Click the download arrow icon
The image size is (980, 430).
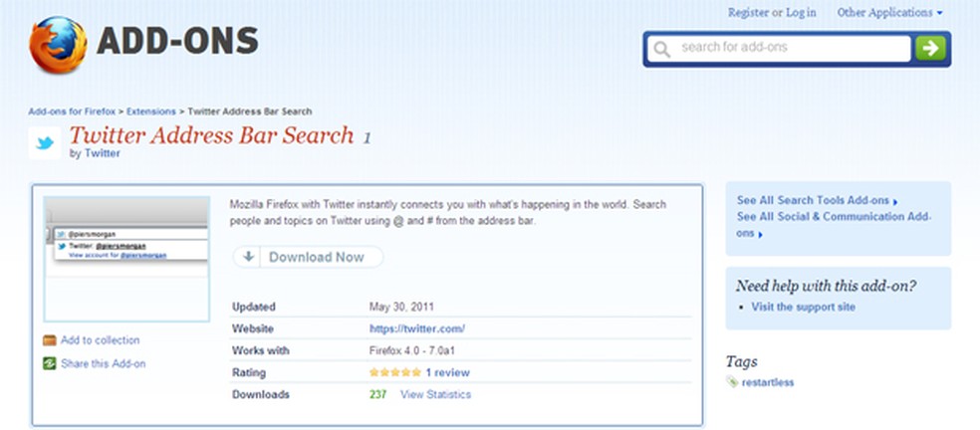(x=249, y=257)
